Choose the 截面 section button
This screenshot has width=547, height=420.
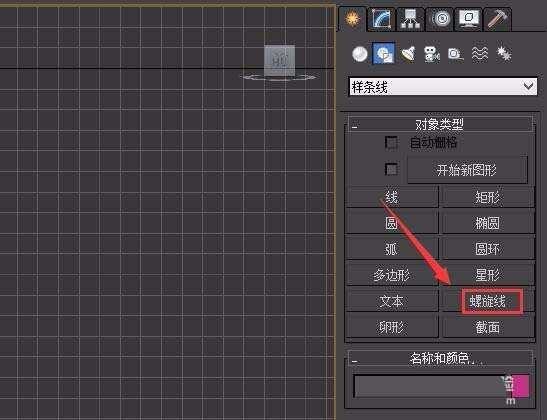488,328
